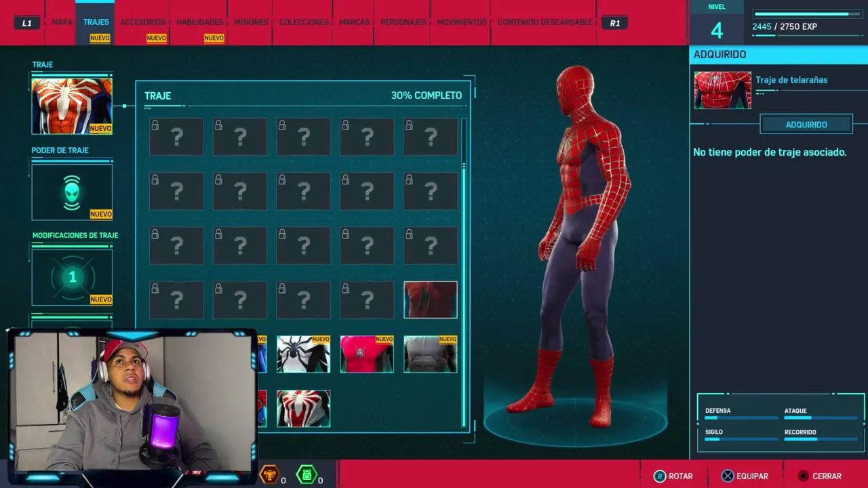Click 'No tiene poder de traje asociado.' text
Viewport: 868px width, 488px height.
[x=770, y=152]
